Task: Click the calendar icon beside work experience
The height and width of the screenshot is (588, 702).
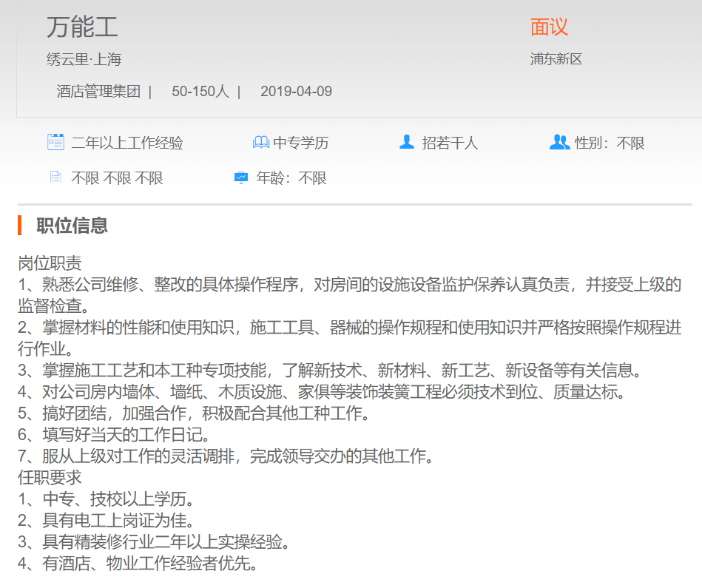Action: point(55,142)
